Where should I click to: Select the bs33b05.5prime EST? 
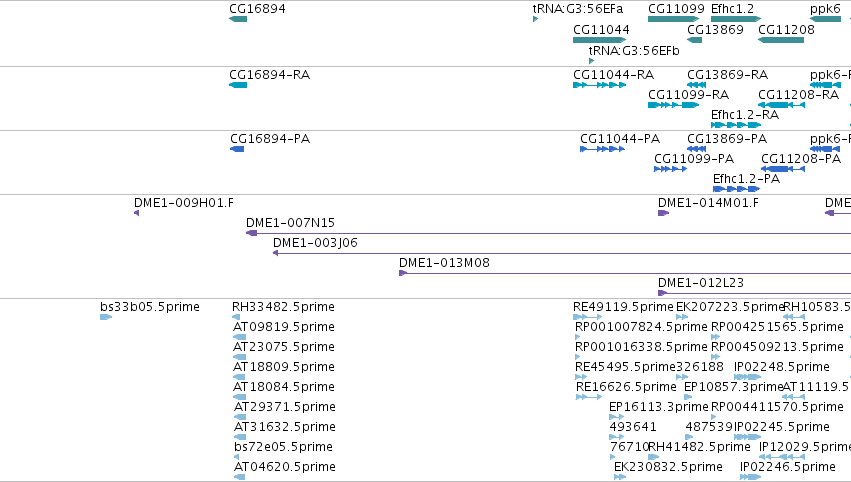pyautogui.click(x=106, y=317)
